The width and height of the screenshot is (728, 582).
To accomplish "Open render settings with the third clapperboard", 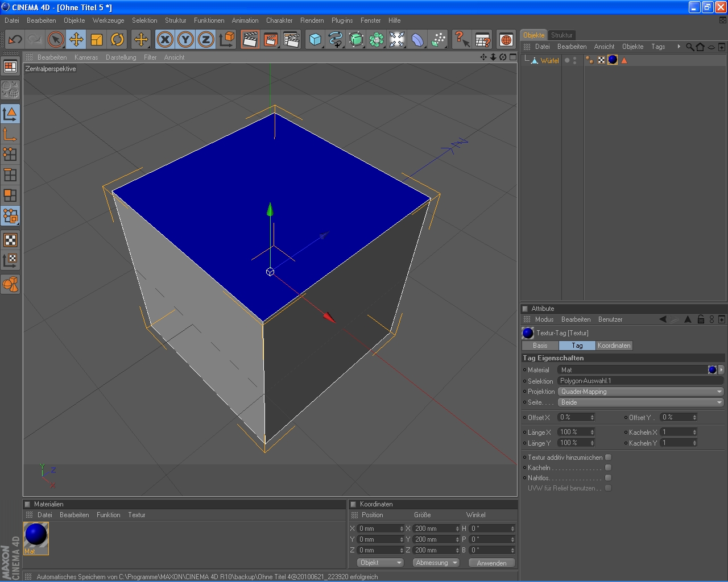I will (291, 39).
